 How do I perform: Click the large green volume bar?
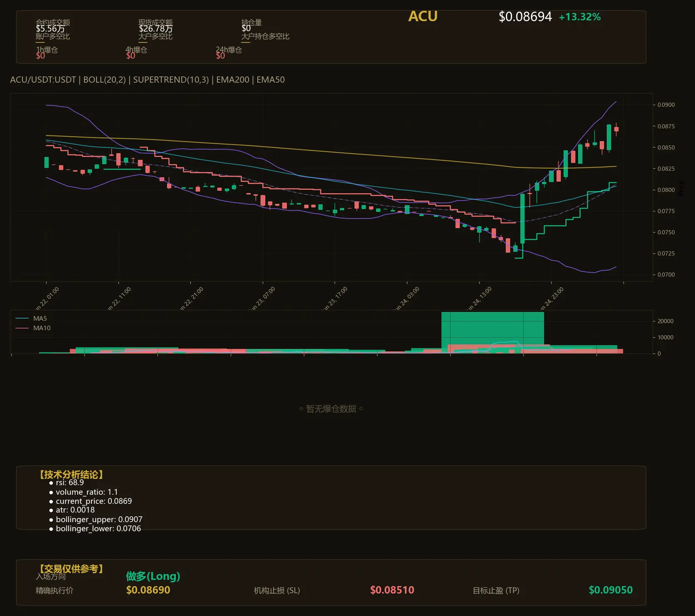click(x=493, y=328)
